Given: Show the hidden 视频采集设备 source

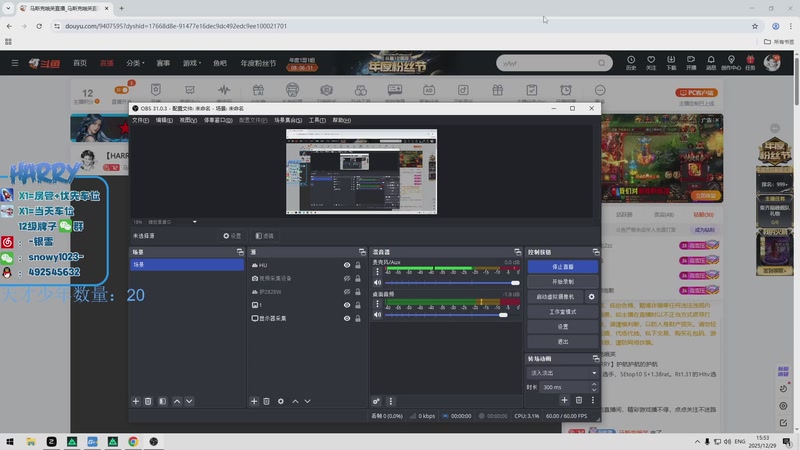Looking at the screenshot, I should [347, 279].
